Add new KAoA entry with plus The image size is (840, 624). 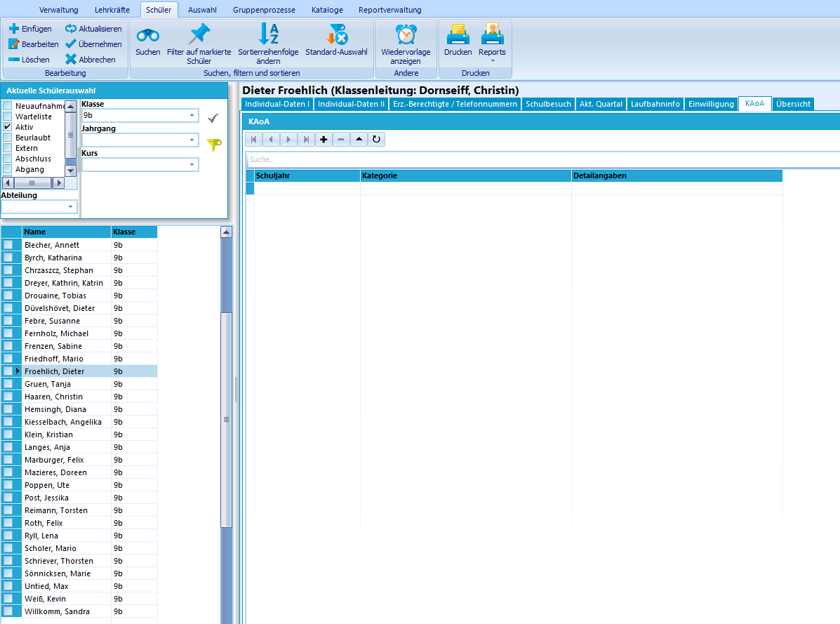click(x=324, y=139)
